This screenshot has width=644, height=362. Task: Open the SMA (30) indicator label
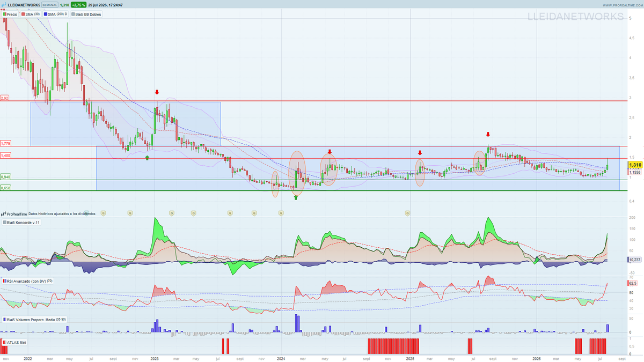(x=31, y=14)
